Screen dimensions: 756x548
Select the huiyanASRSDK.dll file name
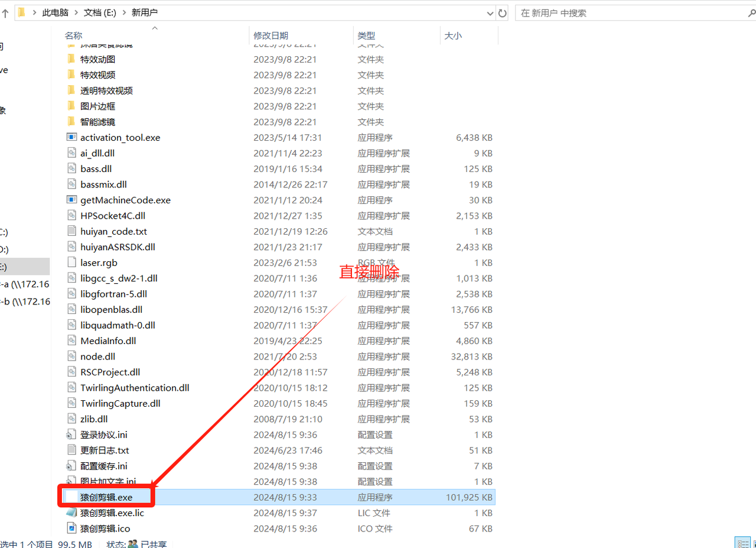118,247
